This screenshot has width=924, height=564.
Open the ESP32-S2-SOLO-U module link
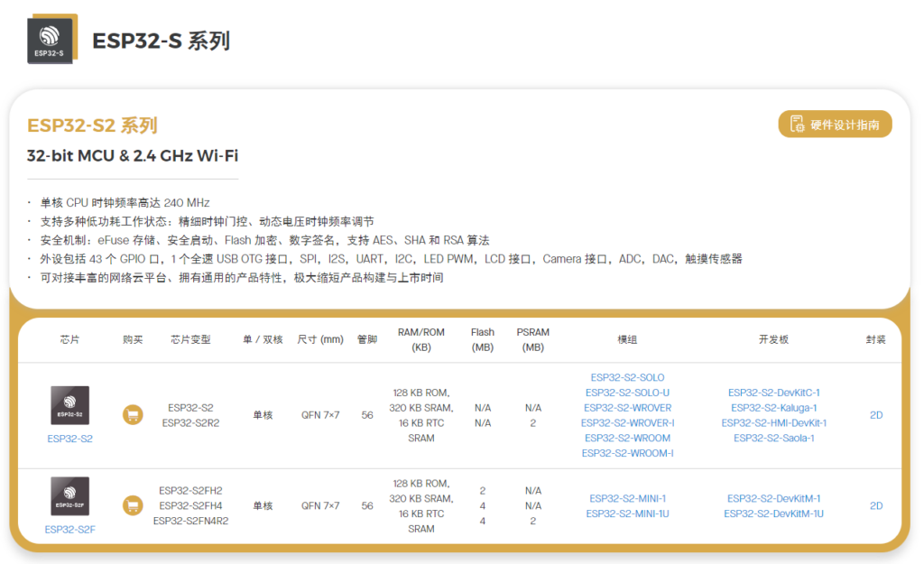(627, 393)
